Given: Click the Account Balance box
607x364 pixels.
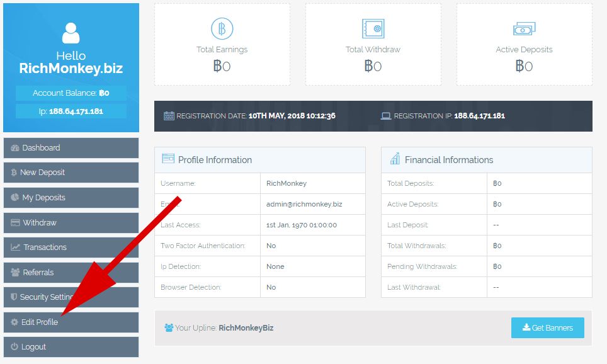Looking at the screenshot, I should [71, 93].
